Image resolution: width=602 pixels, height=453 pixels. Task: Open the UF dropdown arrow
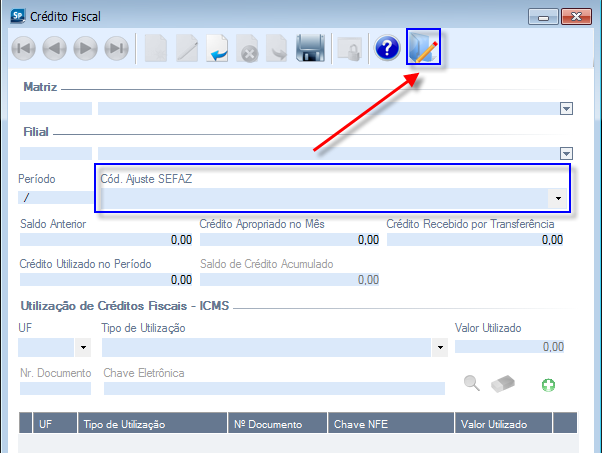83,347
